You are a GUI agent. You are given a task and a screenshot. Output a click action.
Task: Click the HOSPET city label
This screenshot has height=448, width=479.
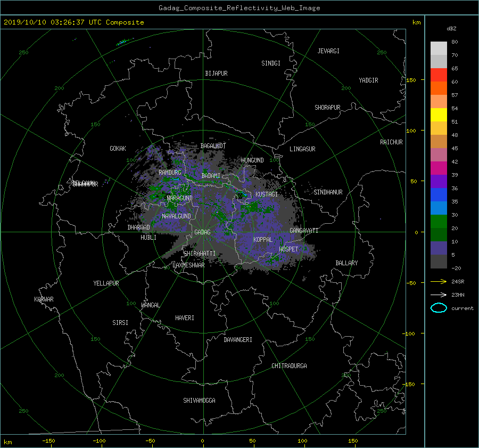288,249
